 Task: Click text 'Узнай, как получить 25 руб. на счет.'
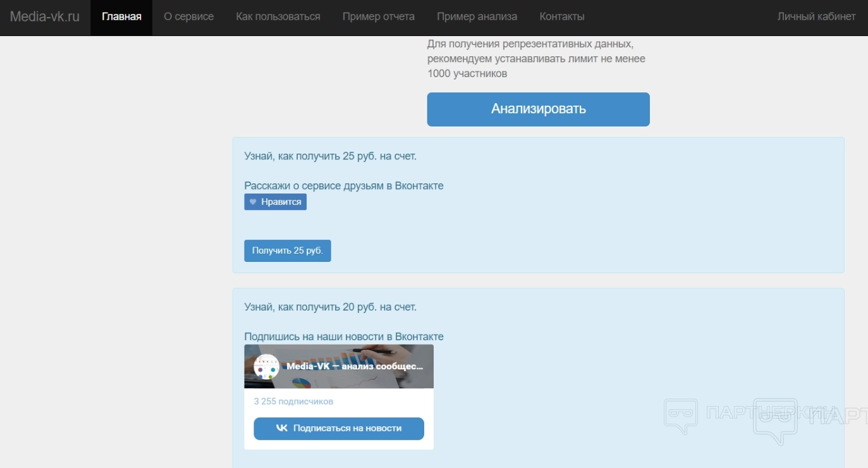click(x=331, y=156)
